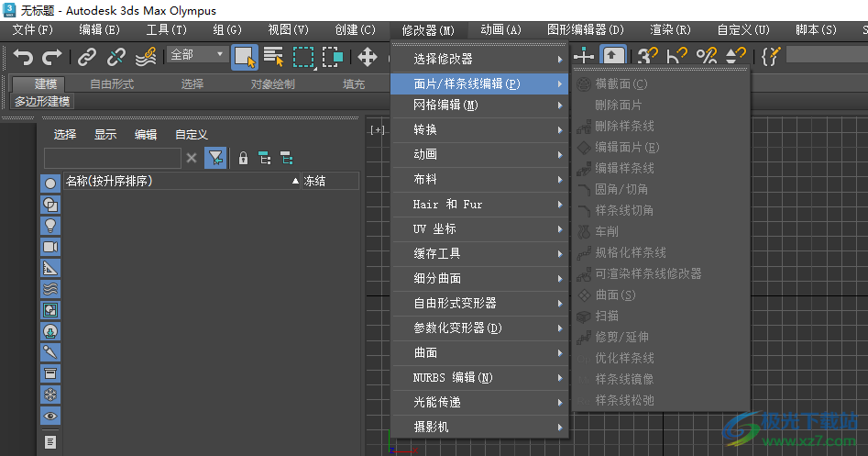
Task: Select the Bind to Space Warp tool
Action: click(146, 57)
